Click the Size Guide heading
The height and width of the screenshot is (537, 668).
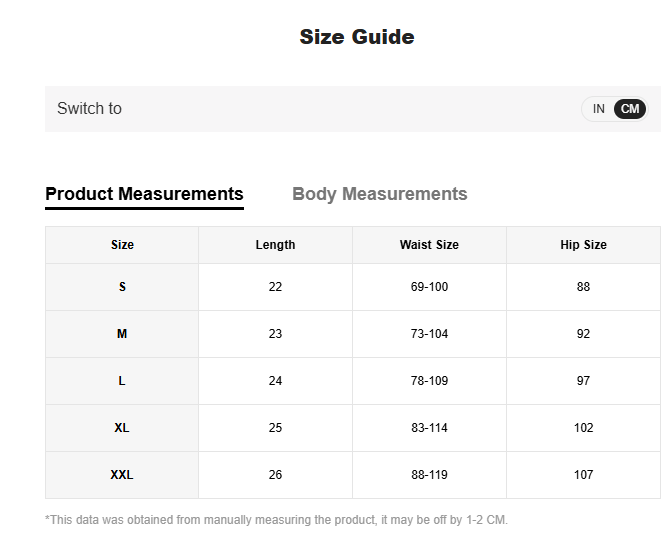pyautogui.click(x=356, y=37)
